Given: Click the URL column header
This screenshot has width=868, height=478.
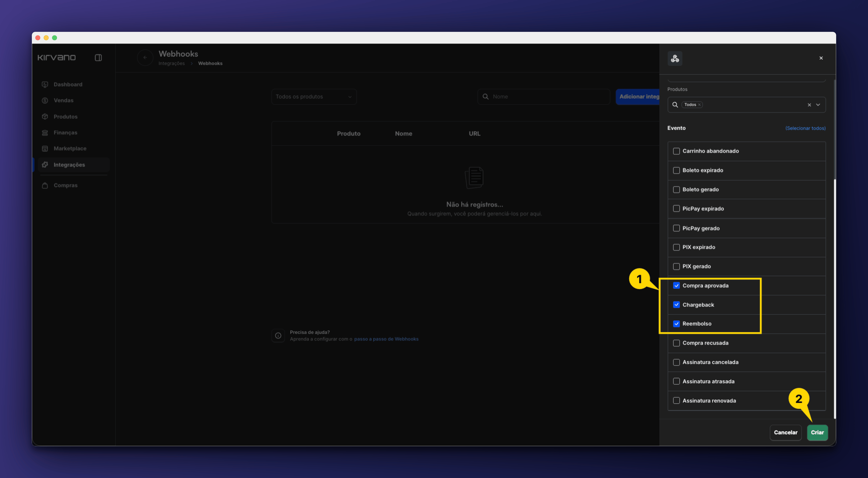Looking at the screenshot, I should (475, 134).
